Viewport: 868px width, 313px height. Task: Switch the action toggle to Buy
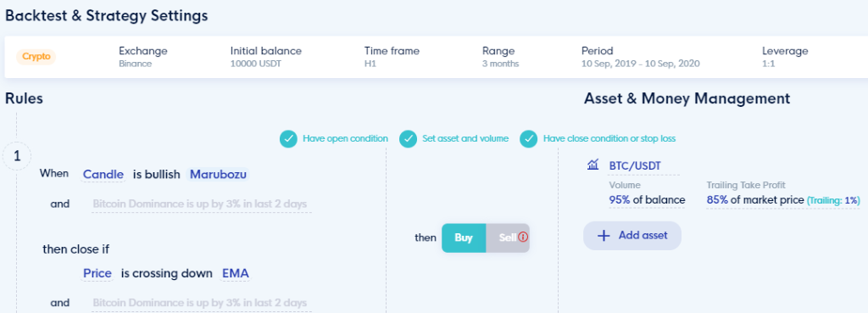tap(464, 238)
